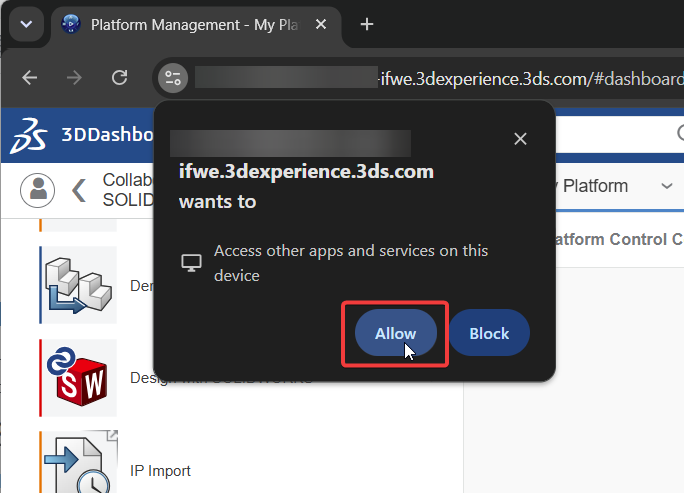
Task: Click the browser forward arrow
Action: click(74, 78)
